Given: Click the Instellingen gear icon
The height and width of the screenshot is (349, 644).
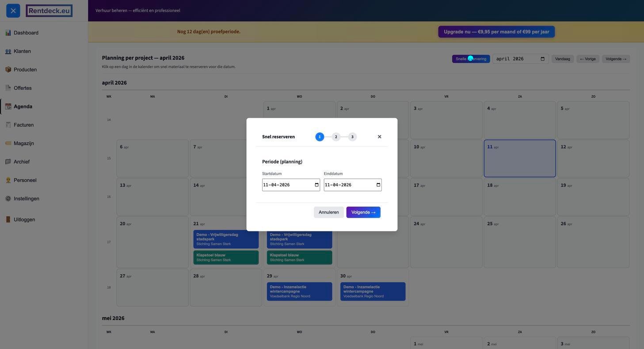Looking at the screenshot, I should [8, 199].
